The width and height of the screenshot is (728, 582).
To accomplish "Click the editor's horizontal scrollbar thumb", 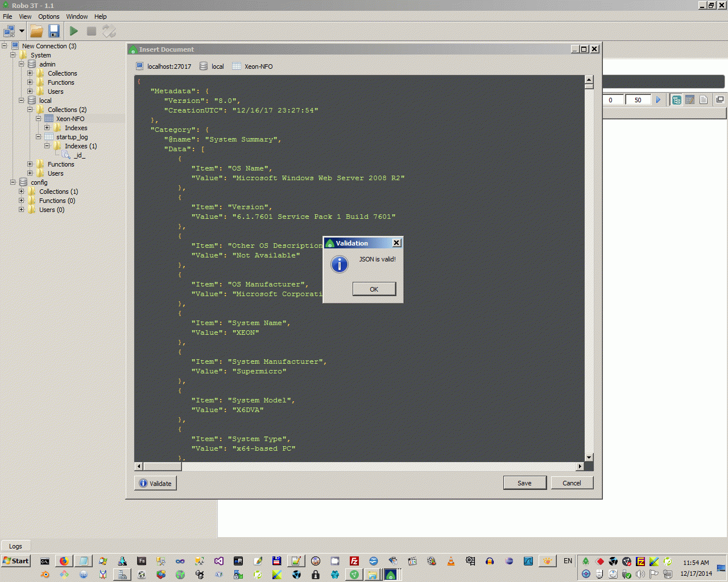I will tap(162, 466).
